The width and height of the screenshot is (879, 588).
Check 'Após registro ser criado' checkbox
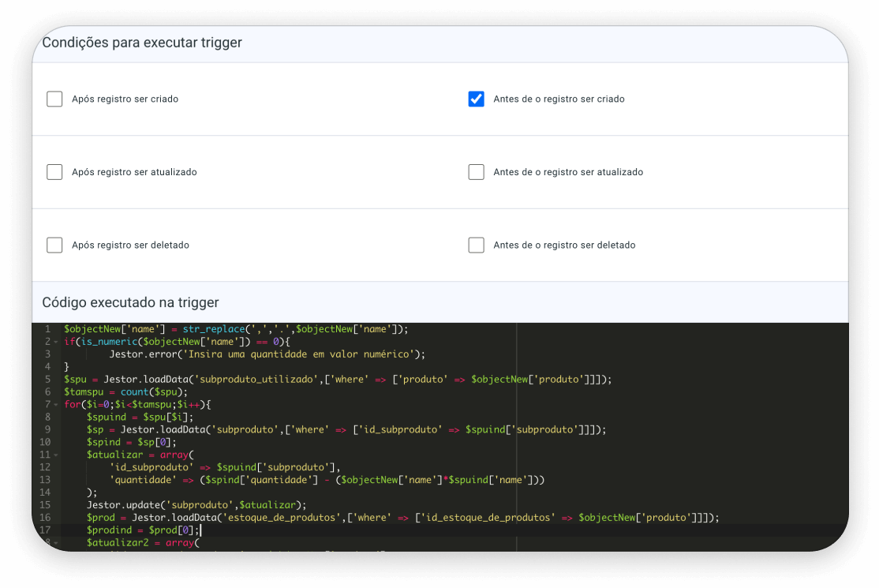tap(54, 99)
